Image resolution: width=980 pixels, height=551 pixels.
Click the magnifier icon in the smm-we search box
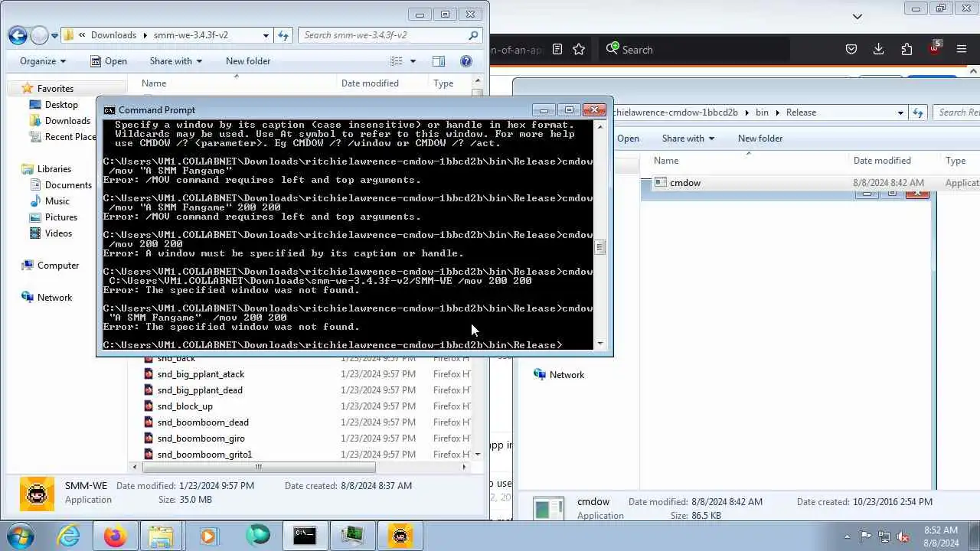pos(474,35)
